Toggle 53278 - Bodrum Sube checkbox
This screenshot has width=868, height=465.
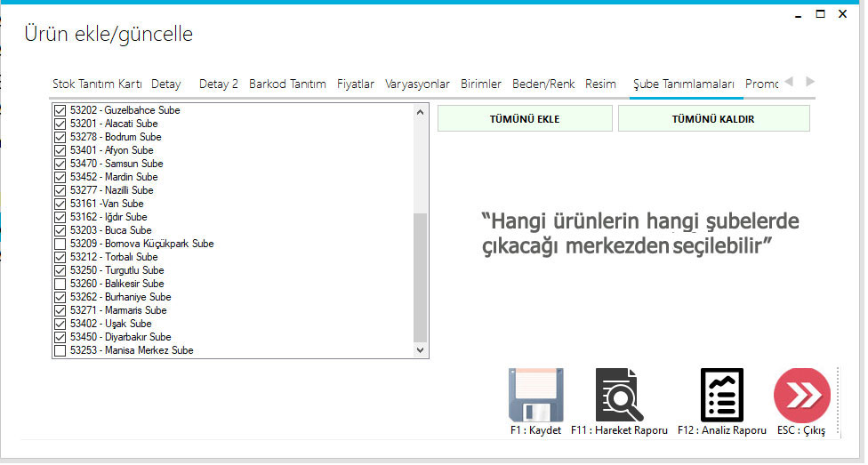pos(60,137)
